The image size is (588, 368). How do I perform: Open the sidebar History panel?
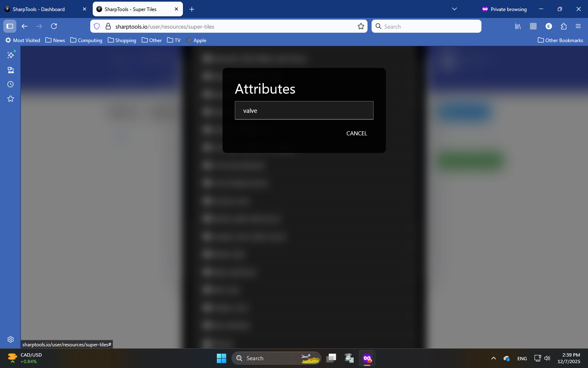pyautogui.click(x=11, y=84)
